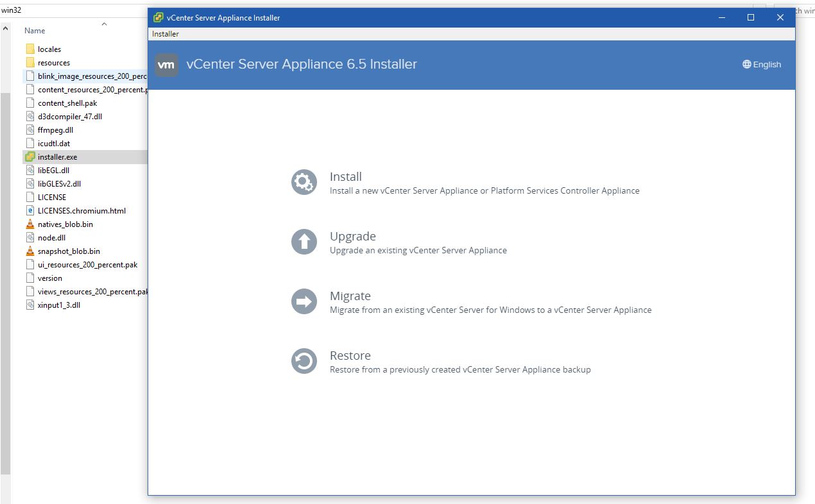815x504 pixels.
Task: Click the installer.exe file icon in Explorer
Action: click(x=30, y=156)
